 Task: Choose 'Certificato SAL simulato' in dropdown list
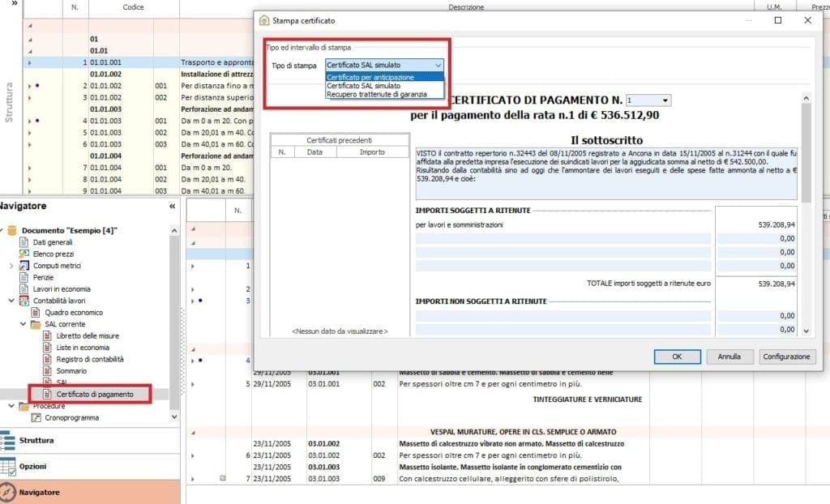[x=384, y=86]
